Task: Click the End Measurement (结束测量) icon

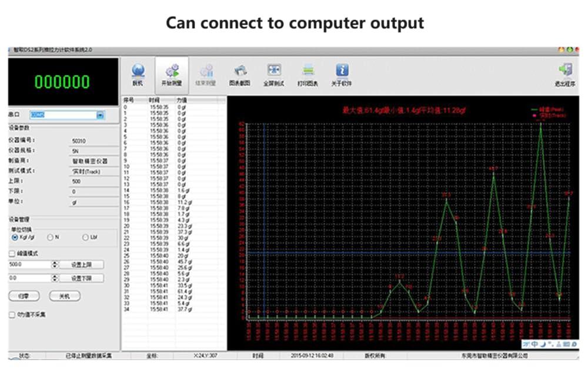Action: [x=205, y=71]
